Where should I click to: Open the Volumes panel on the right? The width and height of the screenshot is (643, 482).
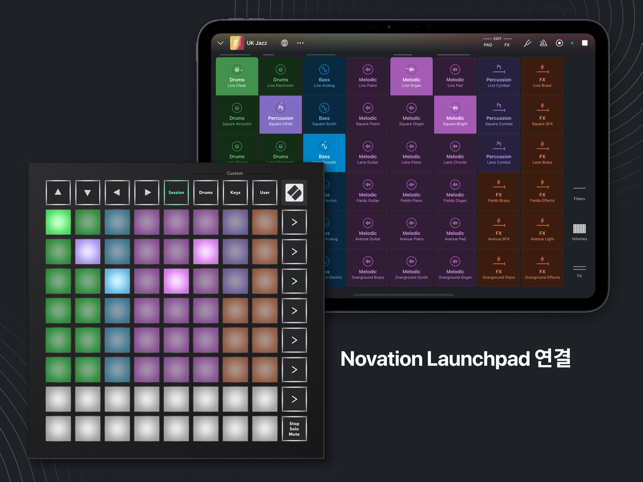(579, 232)
